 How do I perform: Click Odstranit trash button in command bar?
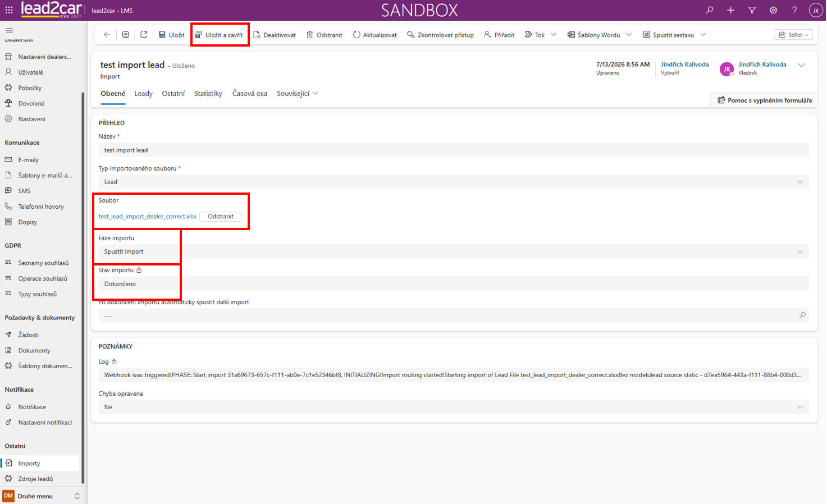coord(324,35)
